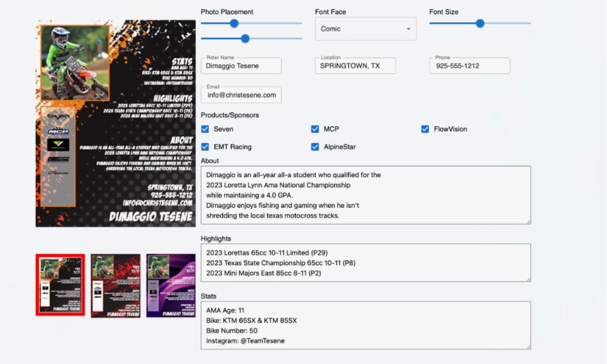The image size is (607, 364).
Task: Click the MCP logo in the preview
Action: point(58,132)
